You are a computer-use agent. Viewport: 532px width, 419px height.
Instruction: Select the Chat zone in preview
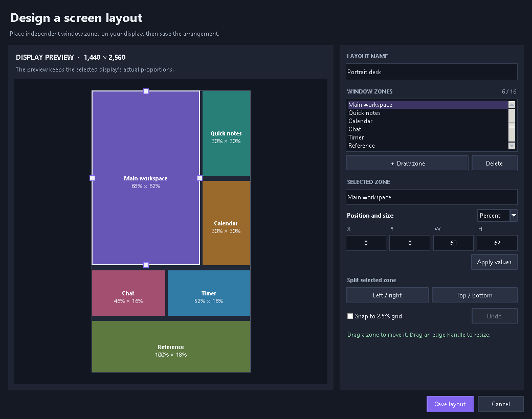(x=128, y=293)
